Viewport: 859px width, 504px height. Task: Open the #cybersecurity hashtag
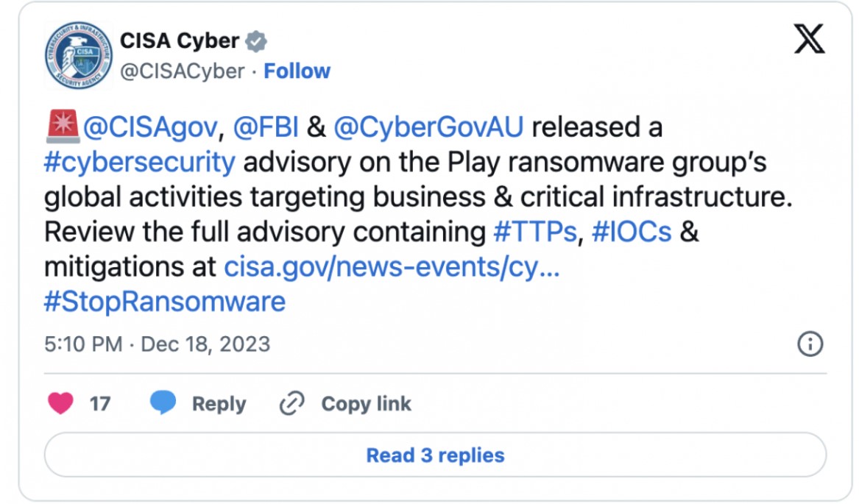point(140,162)
